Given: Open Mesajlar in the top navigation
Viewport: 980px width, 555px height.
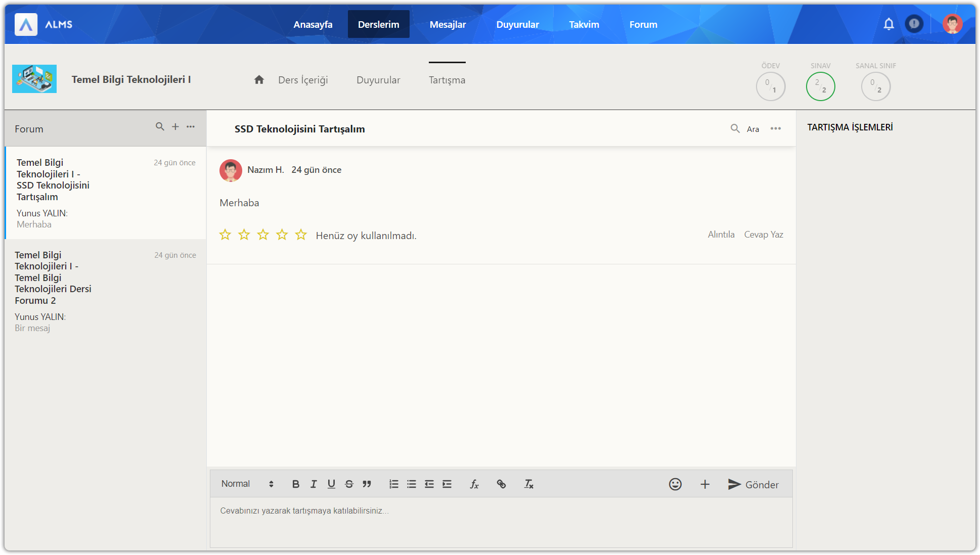Looking at the screenshot, I should tap(448, 24).
